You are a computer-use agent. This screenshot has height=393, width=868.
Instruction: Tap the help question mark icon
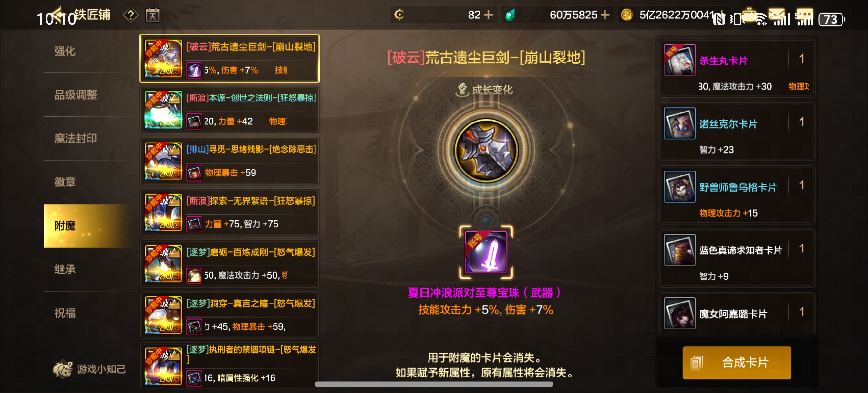(x=131, y=15)
